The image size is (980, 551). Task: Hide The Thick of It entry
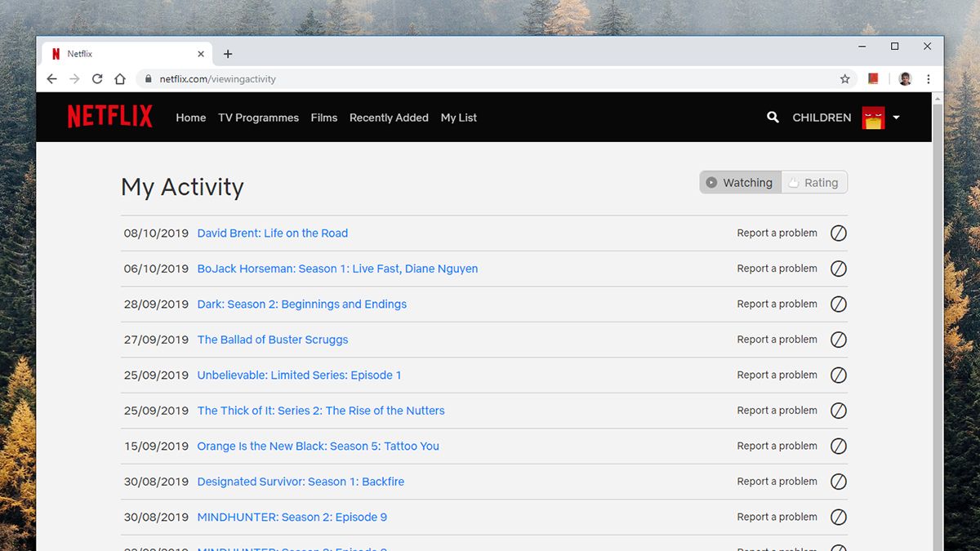point(839,411)
